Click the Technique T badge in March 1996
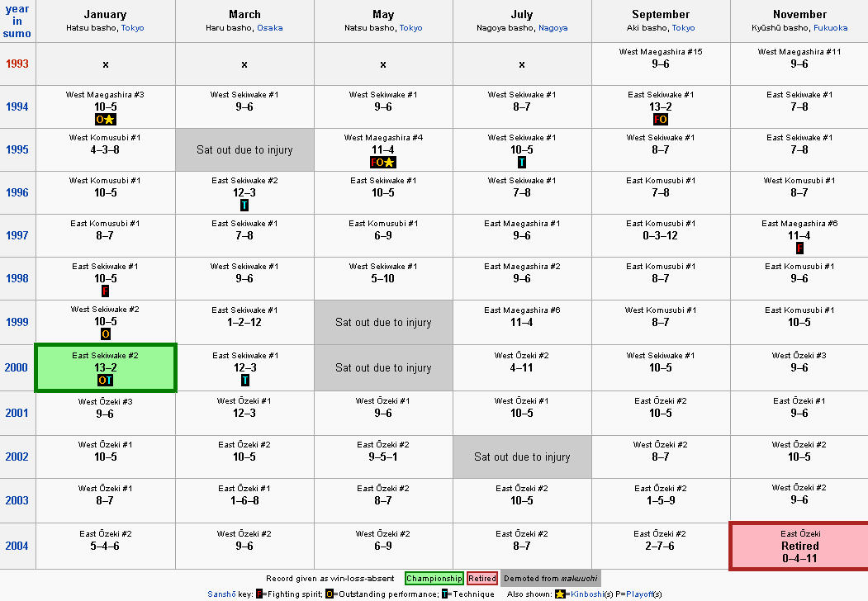The image size is (868, 601). coord(244,206)
